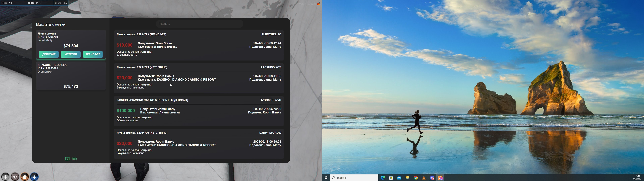Click the green cash icon showing 199
This screenshot has height=181, width=644.
[67, 159]
